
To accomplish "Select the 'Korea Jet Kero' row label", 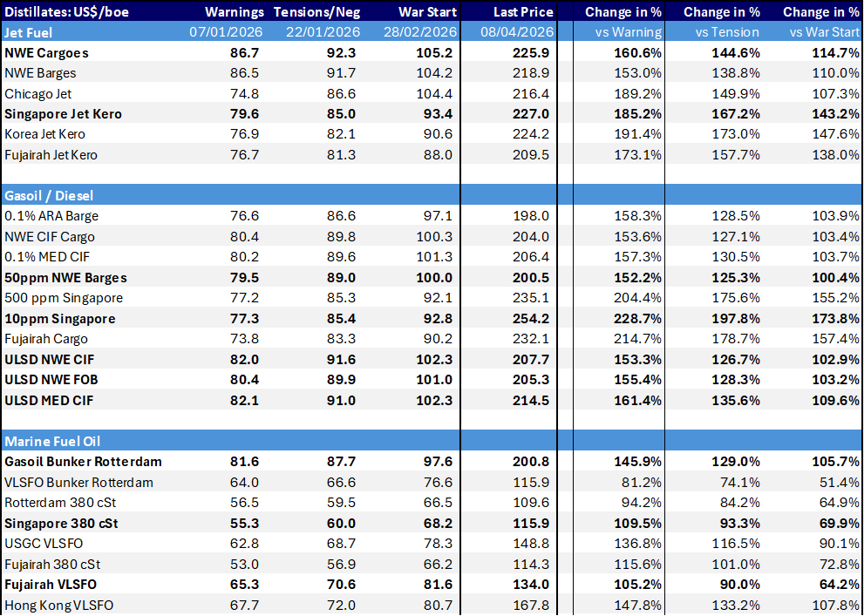I will coord(44,134).
